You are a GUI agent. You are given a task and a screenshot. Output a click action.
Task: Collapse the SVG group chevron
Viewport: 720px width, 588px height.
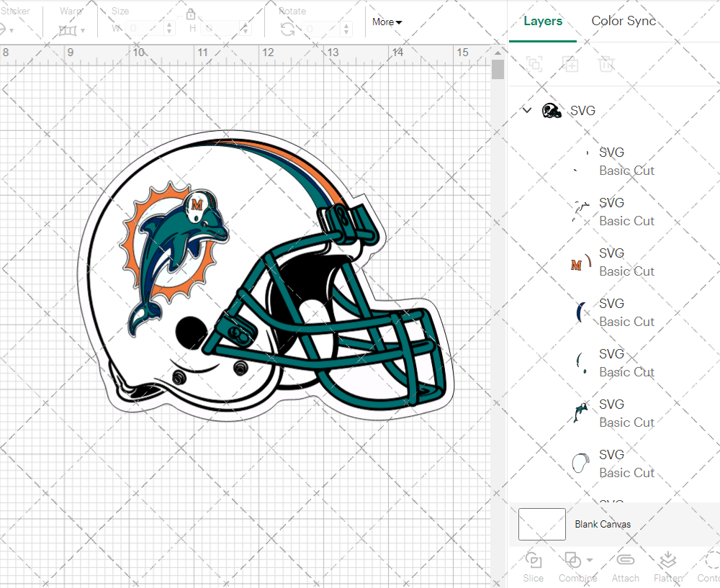527,111
